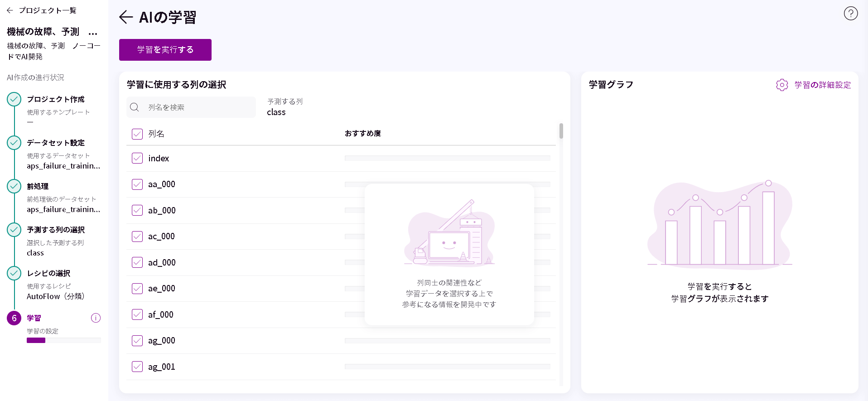The height and width of the screenshot is (401, 868).
Task: Click the 学習グラフ panel heading
Action: tap(611, 85)
